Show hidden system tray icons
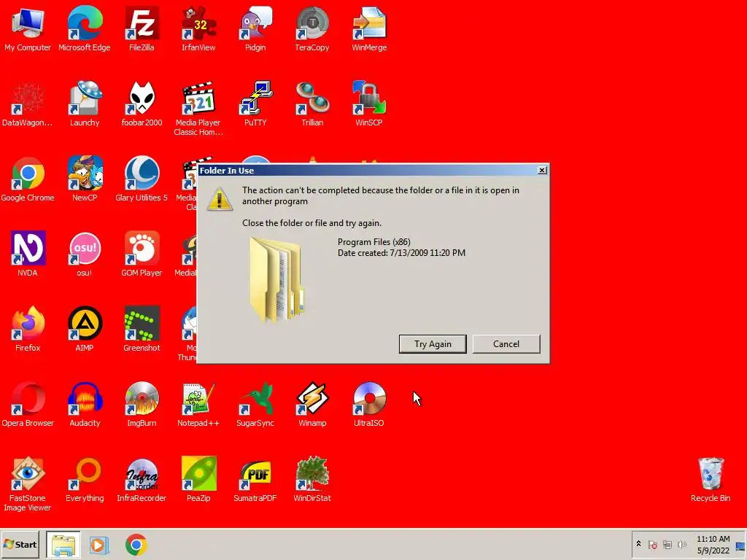The height and width of the screenshot is (560, 747). pos(638,544)
